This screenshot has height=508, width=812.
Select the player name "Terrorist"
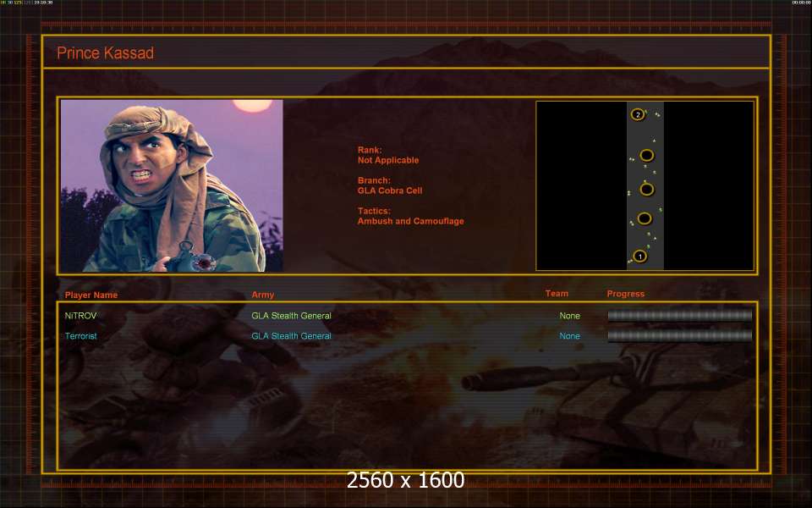pyautogui.click(x=81, y=336)
